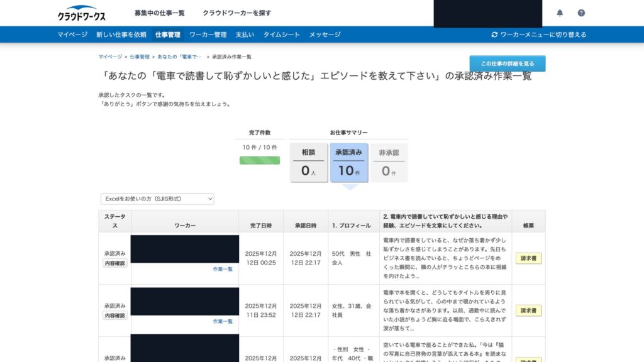
Task: Open 募集中の仕事一覧 in the header
Action: (x=159, y=13)
